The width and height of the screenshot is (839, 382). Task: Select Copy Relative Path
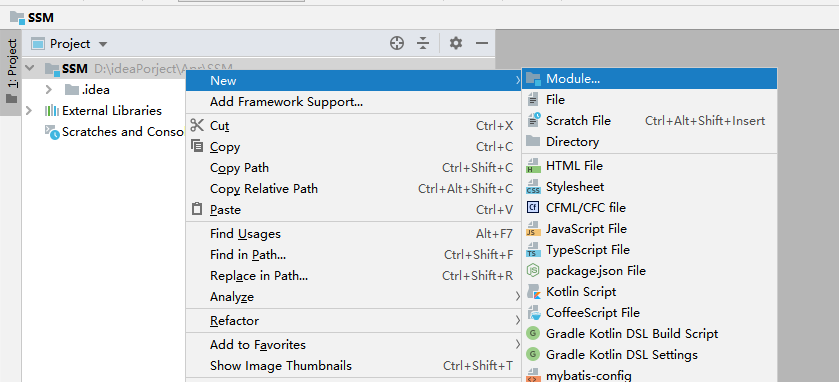coord(354,188)
